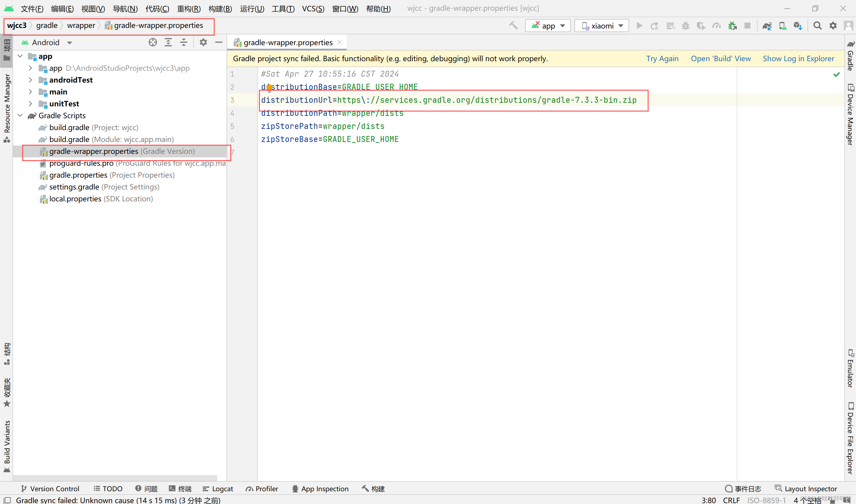The image size is (856, 504).
Task: Open project panel gear options
Action: pyautogui.click(x=203, y=42)
